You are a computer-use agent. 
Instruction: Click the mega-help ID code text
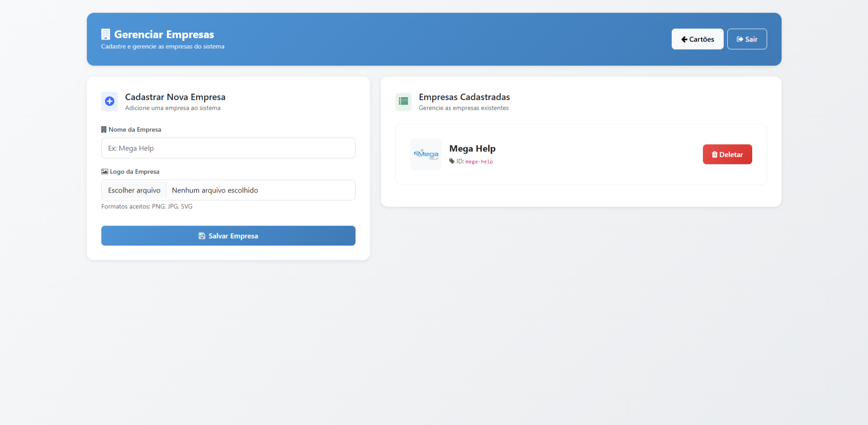(x=479, y=162)
